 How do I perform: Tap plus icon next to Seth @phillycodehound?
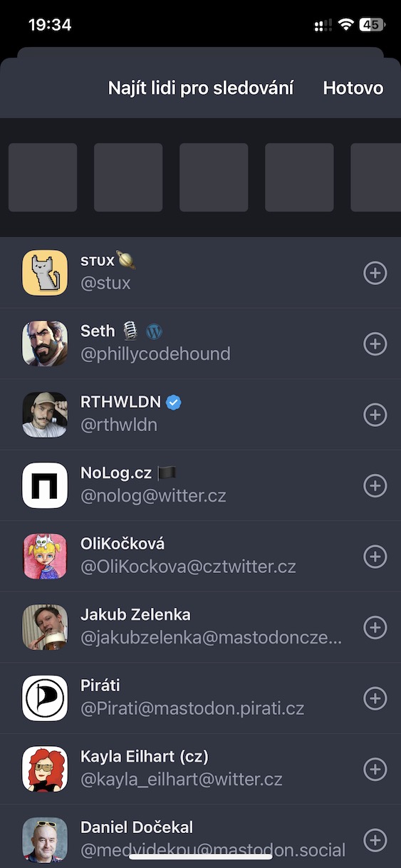[x=375, y=343]
